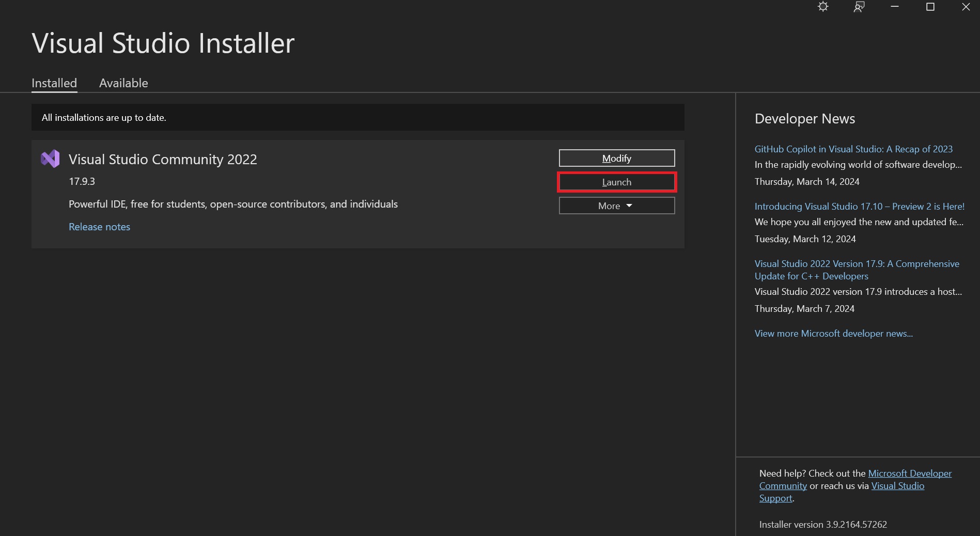This screenshot has height=536, width=980.
Task: Launch Visual Studio Community 2022
Action: coord(617,182)
